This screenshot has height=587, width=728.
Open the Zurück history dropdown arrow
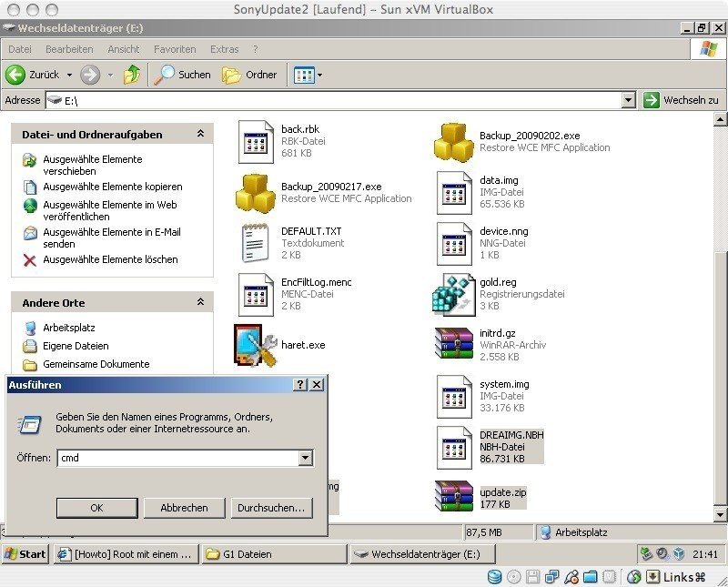coord(69,75)
